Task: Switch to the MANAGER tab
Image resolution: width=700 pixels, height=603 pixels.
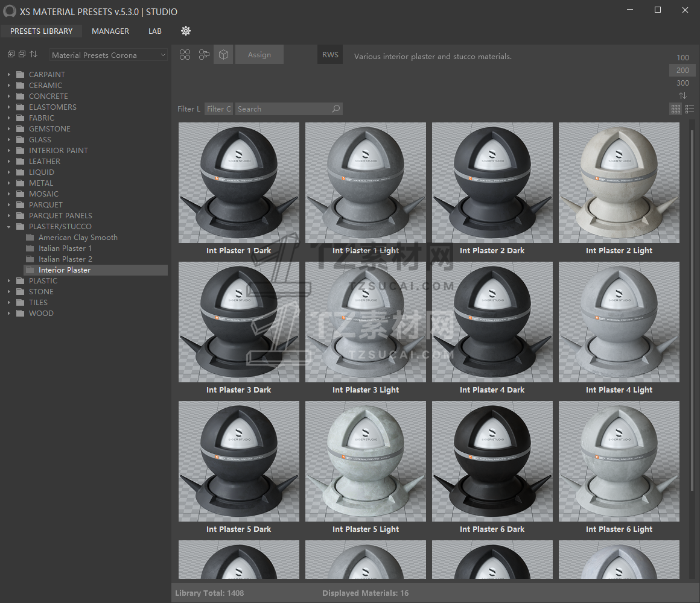Action: click(110, 31)
